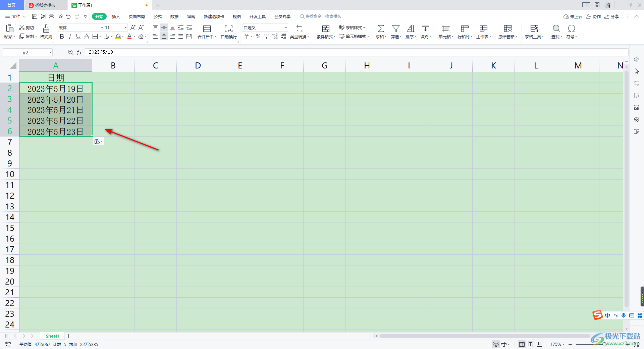Open number format dropdown (自定义)

[286, 28]
